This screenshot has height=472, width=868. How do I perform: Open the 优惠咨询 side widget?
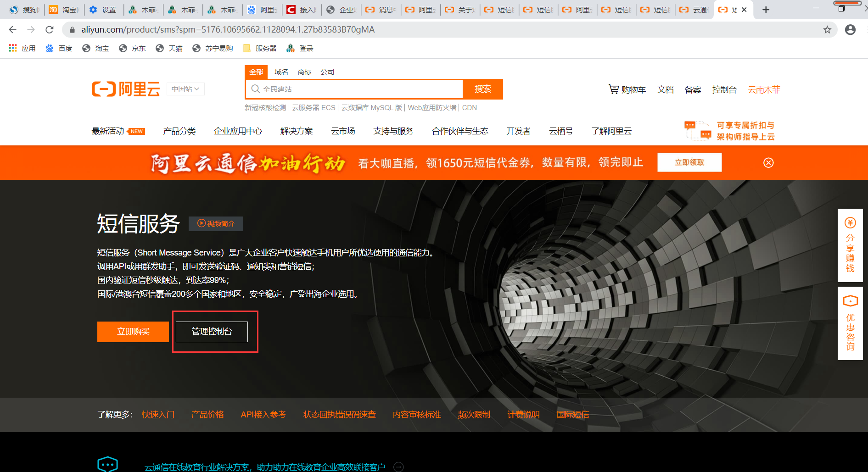coord(850,323)
